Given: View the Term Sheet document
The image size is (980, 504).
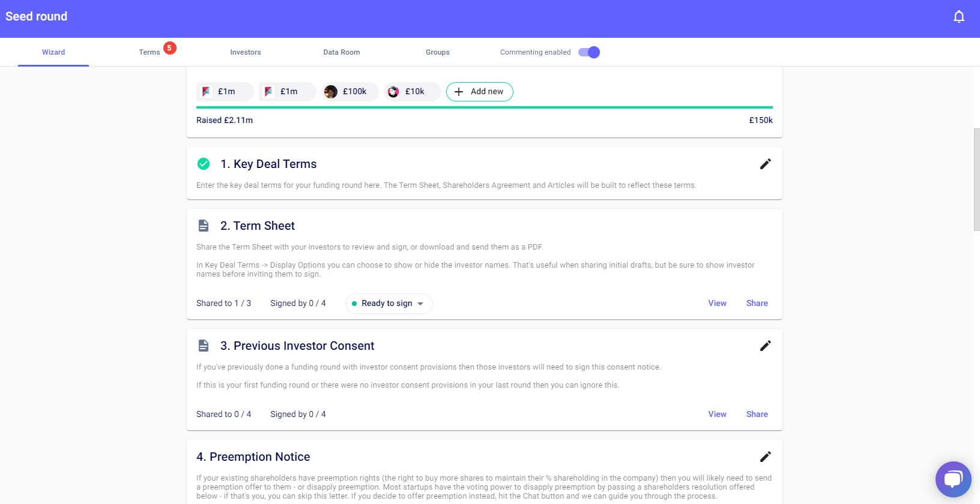Looking at the screenshot, I should 717,304.
